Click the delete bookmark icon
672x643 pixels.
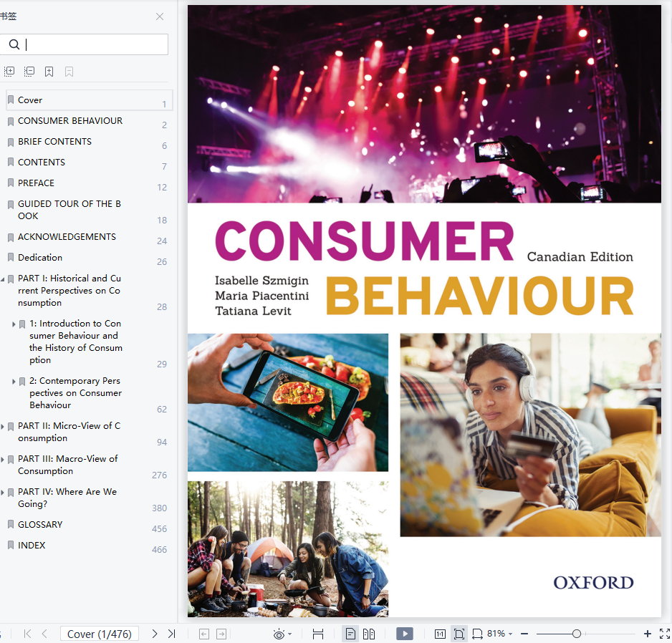pos(69,72)
